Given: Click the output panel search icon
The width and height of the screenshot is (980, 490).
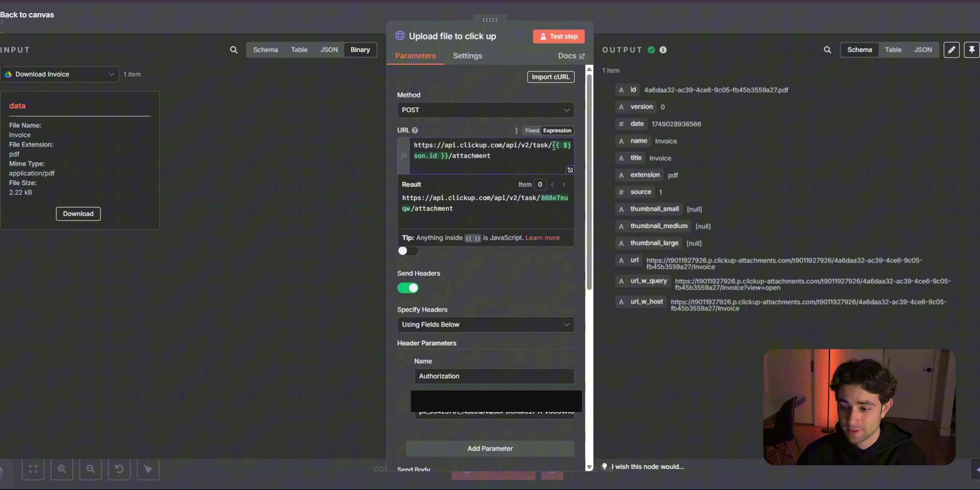Looking at the screenshot, I should (827, 50).
